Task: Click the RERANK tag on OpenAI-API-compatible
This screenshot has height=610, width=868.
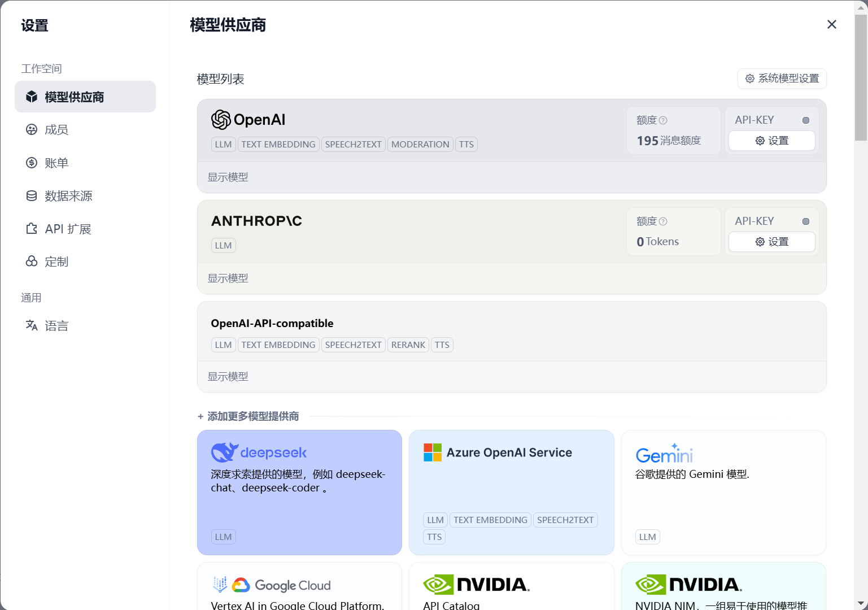Action: 408,345
